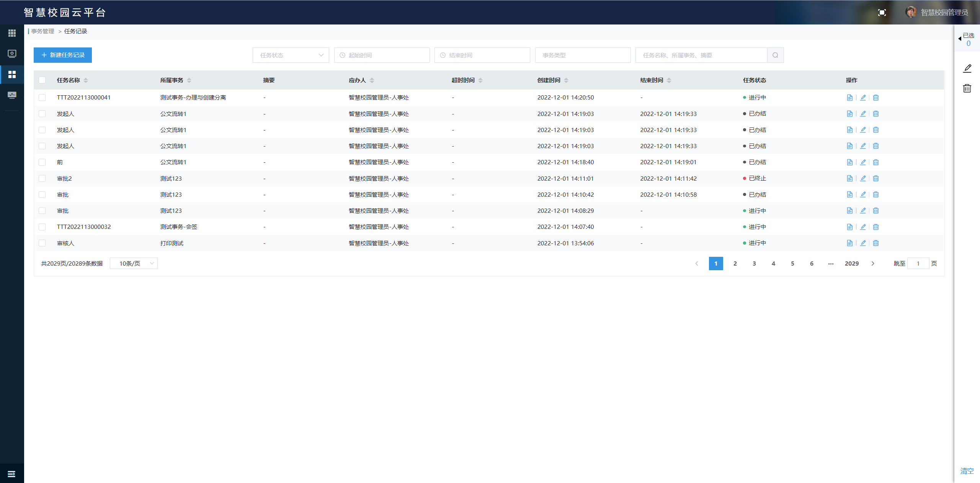
Task: Go to next page arrow
Action: coord(873,263)
